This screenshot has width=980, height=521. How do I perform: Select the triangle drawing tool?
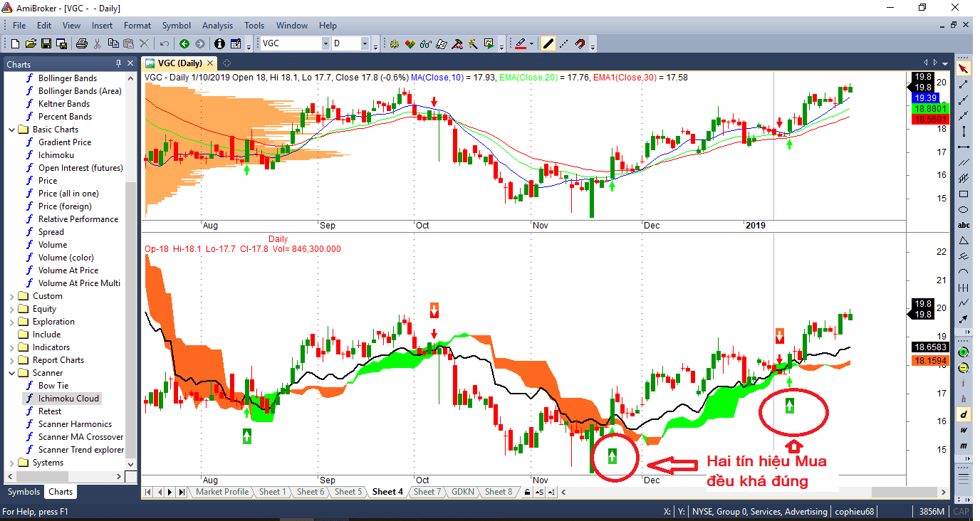[964, 241]
